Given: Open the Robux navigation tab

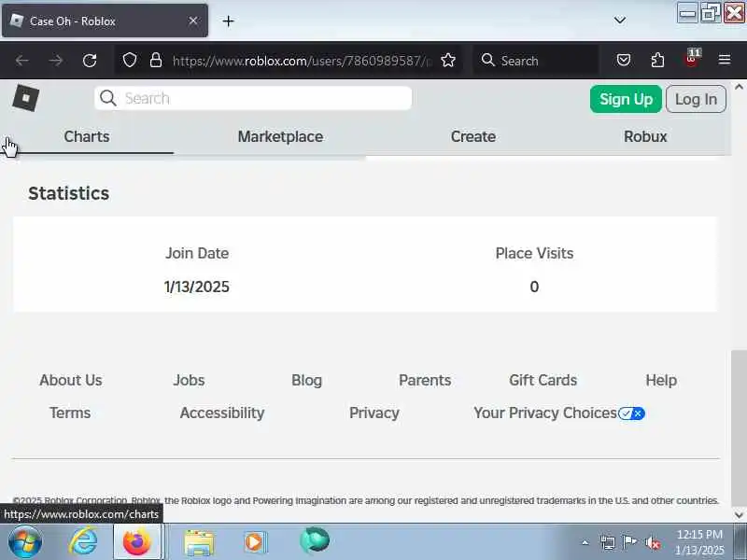Looking at the screenshot, I should [x=645, y=136].
